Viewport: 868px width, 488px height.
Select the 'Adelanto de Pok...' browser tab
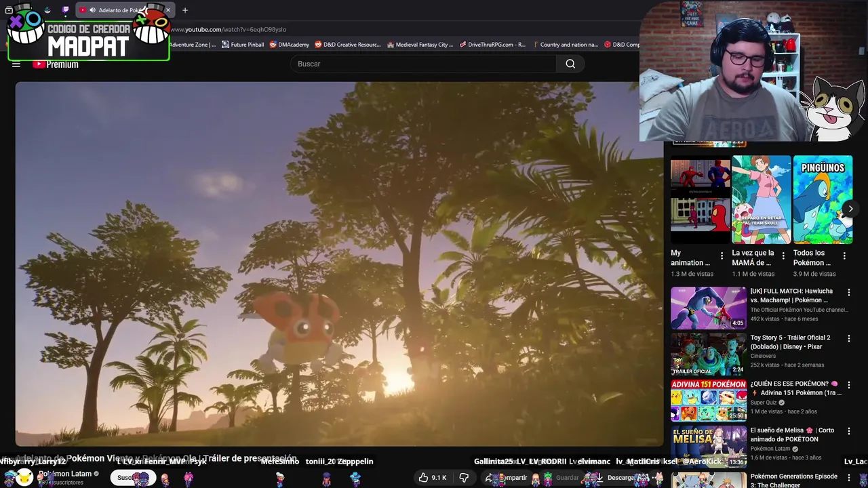tap(124, 10)
